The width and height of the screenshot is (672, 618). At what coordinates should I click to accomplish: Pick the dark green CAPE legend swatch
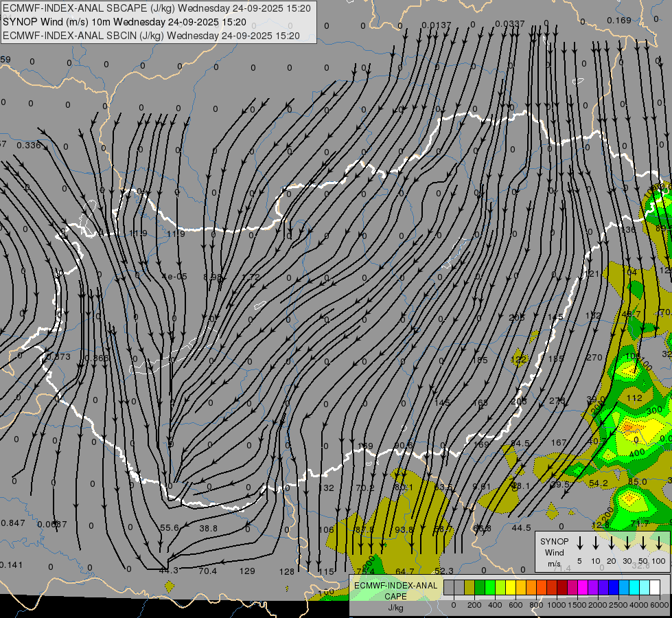480,588
